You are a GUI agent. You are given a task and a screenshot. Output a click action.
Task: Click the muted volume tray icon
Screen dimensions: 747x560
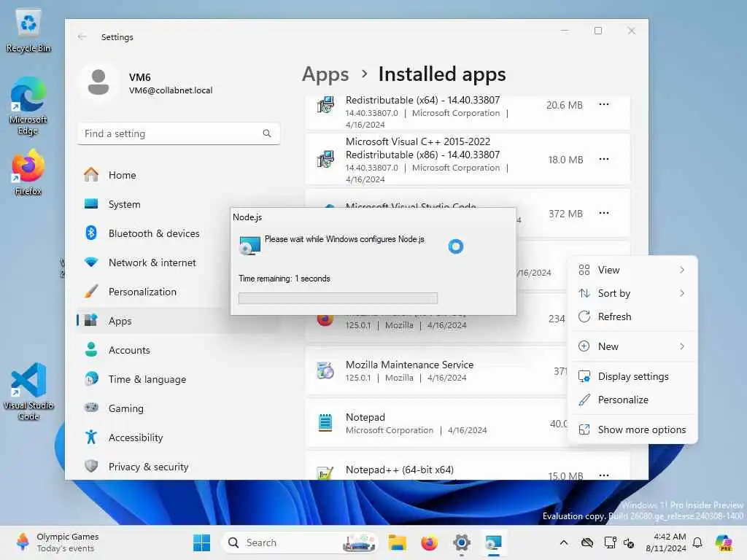coord(629,542)
